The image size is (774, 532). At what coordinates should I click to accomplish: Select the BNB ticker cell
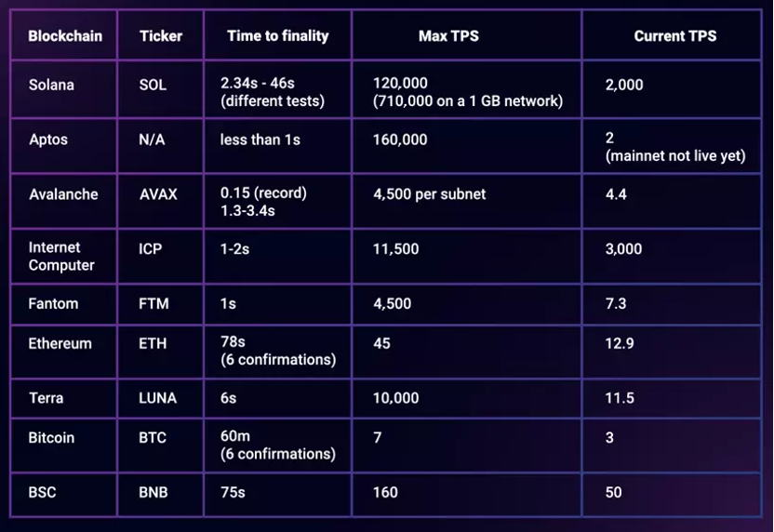pos(160,495)
